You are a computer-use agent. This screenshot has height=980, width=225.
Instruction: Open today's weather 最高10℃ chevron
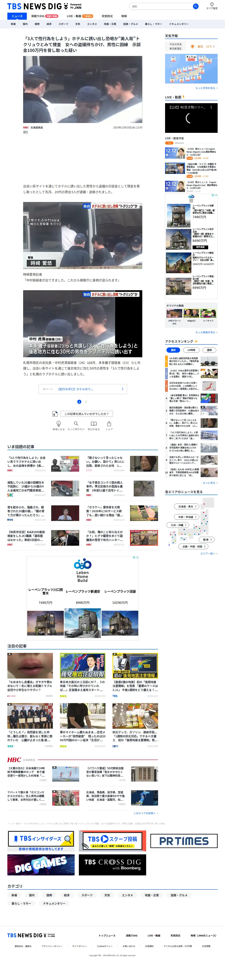point(214,46)
